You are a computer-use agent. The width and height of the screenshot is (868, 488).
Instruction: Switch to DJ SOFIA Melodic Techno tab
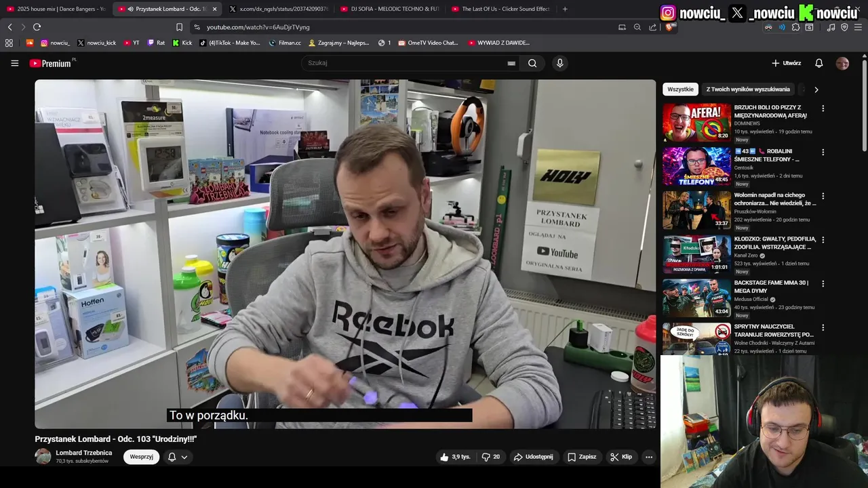pyautogui.click(x=391, y=9)
